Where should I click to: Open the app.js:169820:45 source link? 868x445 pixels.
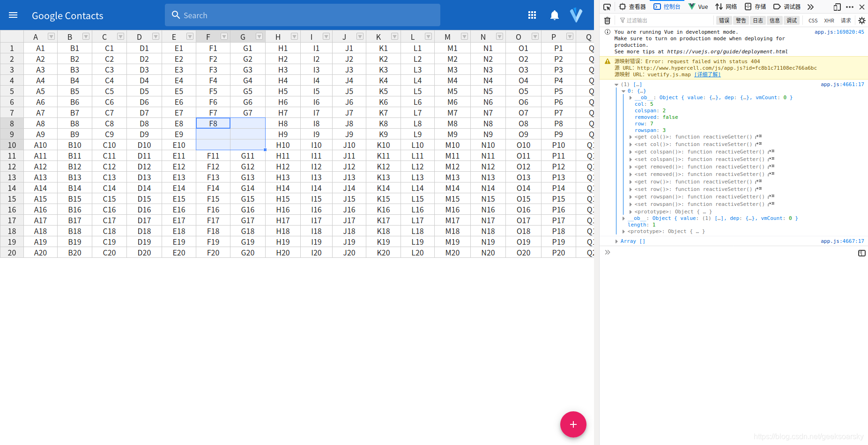(x=839, y=32)
